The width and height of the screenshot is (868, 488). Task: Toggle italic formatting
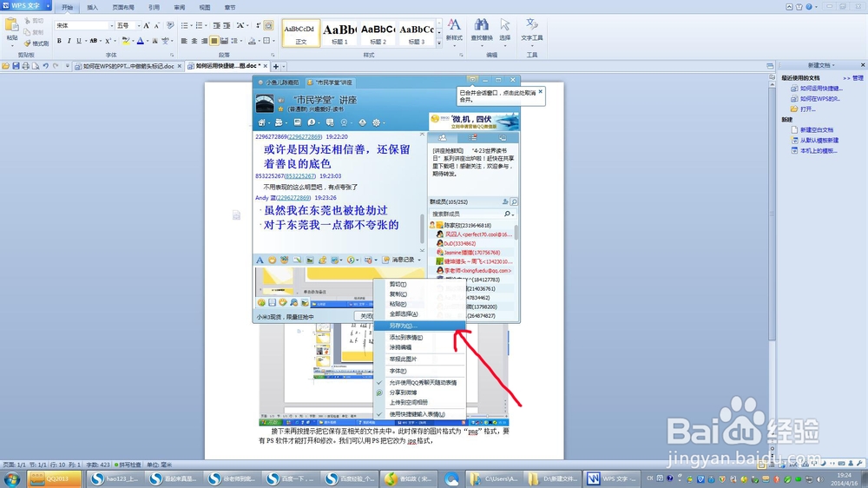69,41
